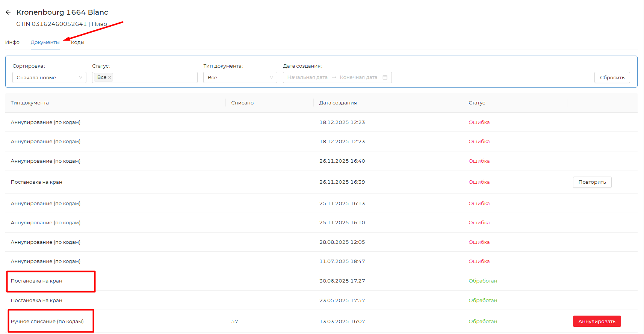Screen dimensions: 644x334
Task: Click Повторить for the failed Постановка на кран
Action: pyautogui.click(x=592, y=182)
